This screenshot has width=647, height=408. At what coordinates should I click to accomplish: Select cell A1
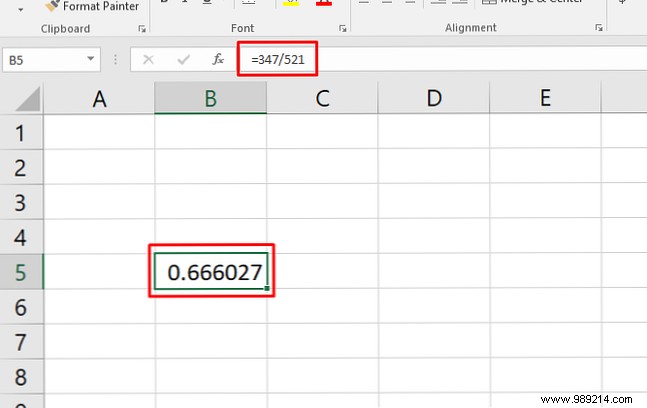[99, 132]
